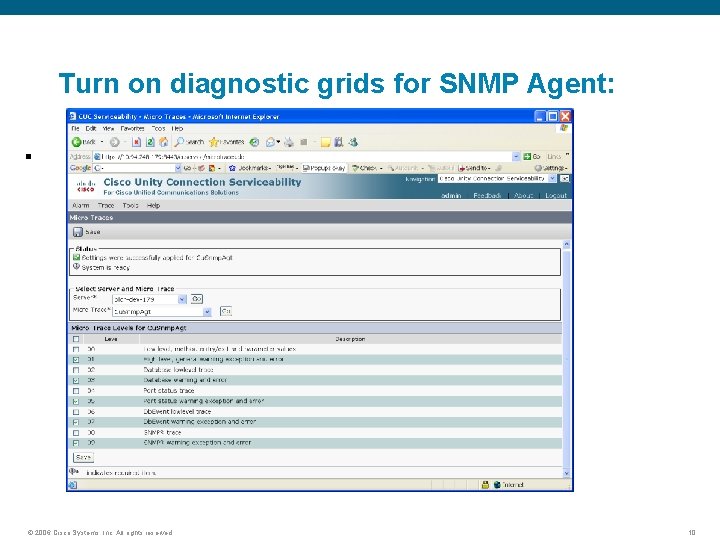720x540 pixels.
Task: Click the Messenger toolbar icon
Action: (x=353, y=142)
